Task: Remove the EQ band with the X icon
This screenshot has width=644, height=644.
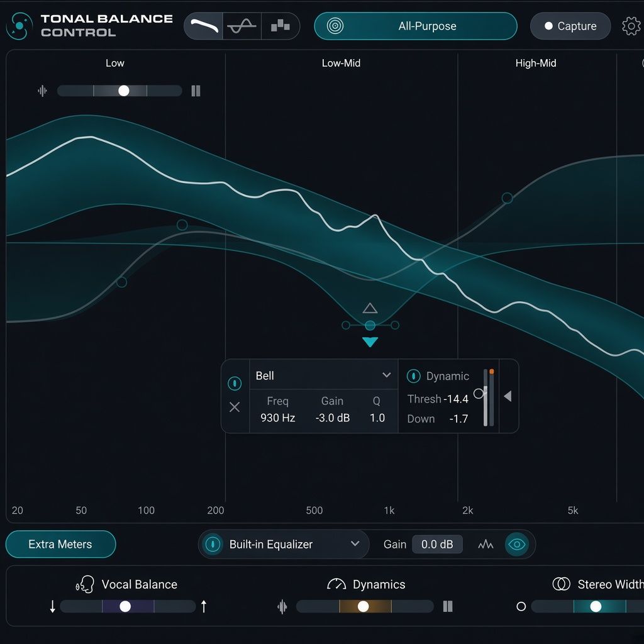Action: [x=235, y=407]
